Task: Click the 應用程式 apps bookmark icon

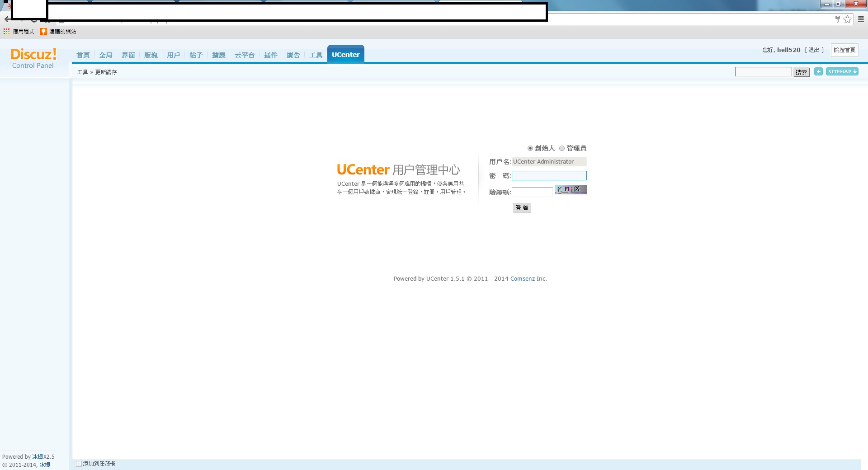Action: (6, 32)
